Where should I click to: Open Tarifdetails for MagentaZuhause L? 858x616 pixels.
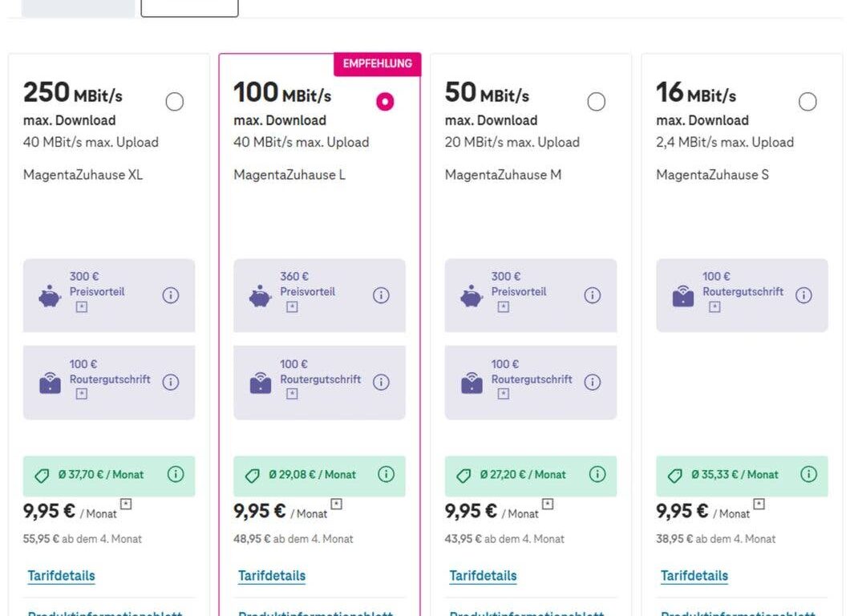pyautogui.click(x=272, y=576)
